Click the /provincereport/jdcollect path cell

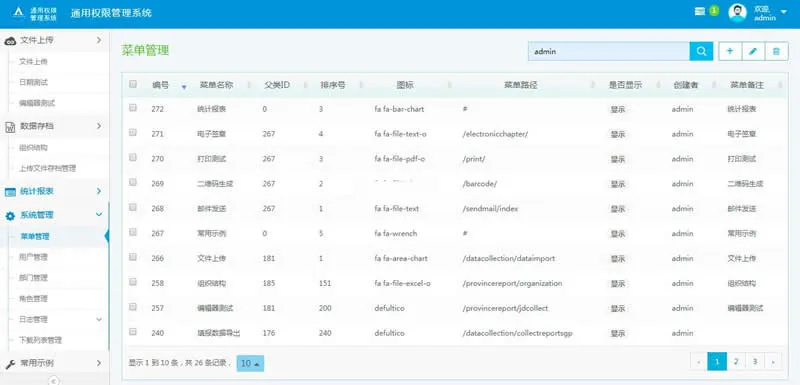point(505,309)
